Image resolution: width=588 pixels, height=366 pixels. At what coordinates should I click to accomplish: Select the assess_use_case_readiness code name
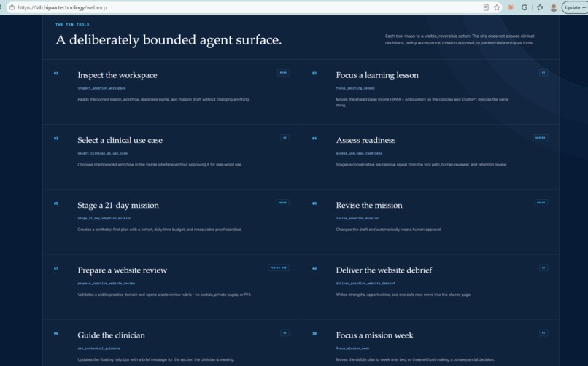click(x=359, y=153)
